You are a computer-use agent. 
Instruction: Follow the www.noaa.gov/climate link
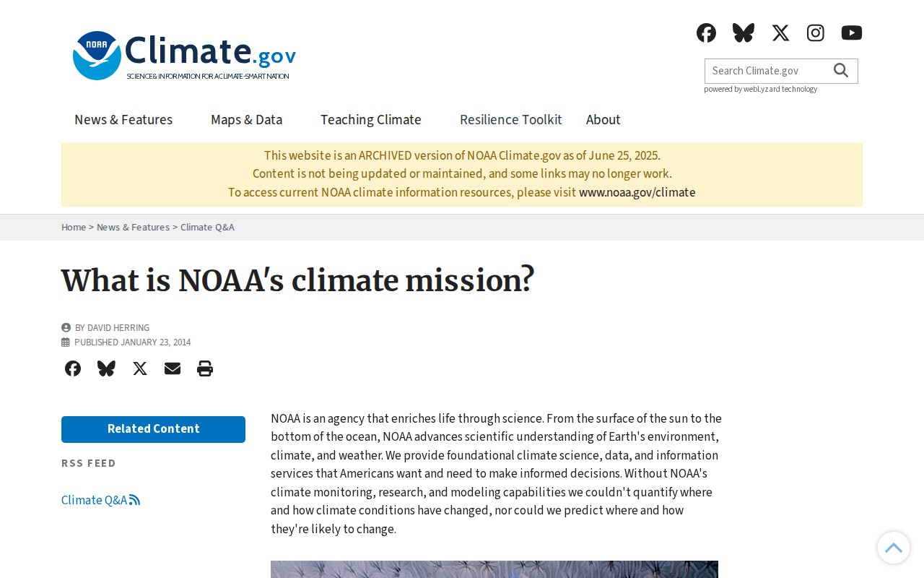pyautogui.click(x=637, y=192)
